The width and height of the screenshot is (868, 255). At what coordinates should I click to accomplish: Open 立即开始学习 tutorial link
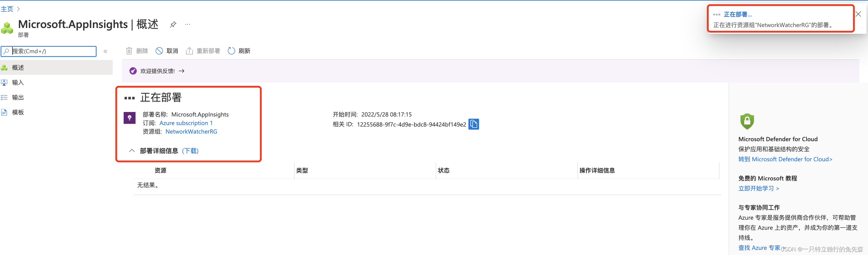(x=758, y=188)
